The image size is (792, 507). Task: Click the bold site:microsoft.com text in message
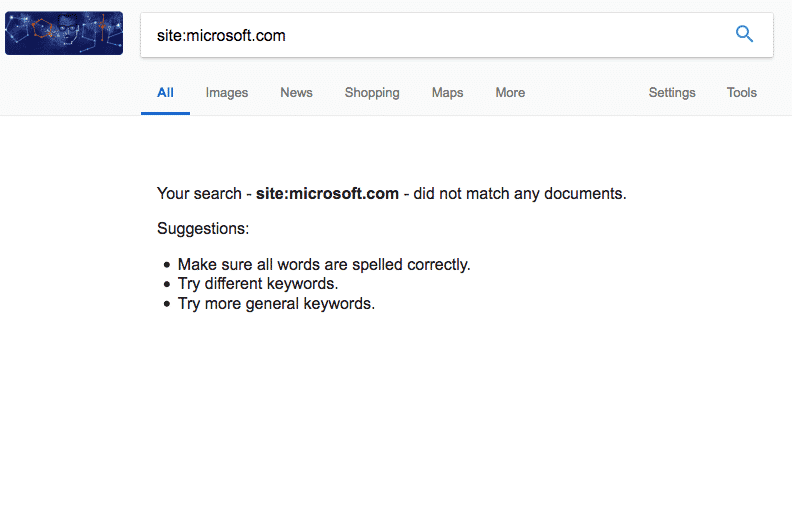pyautogui.click(x=327, y=193)
